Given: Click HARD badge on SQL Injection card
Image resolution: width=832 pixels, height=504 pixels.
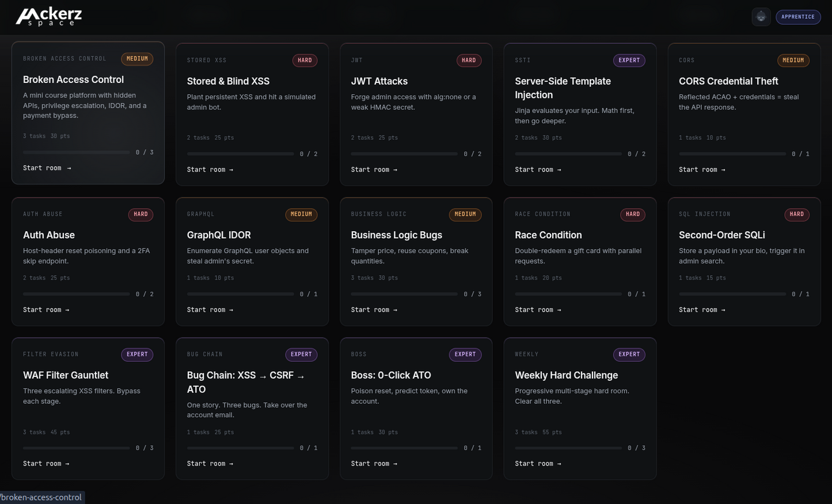Looking at the screenshot, I should click(x=797, y=214).
